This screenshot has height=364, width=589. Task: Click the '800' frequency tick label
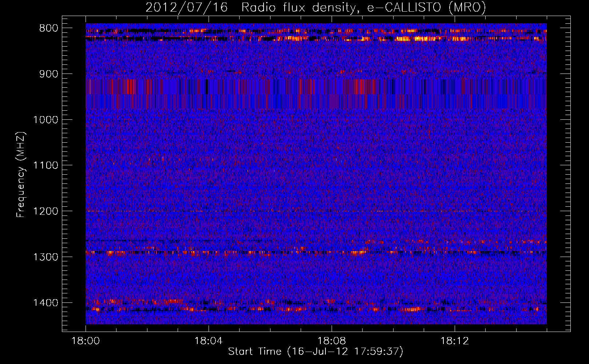pyautogui.click(x=49, y=28)
